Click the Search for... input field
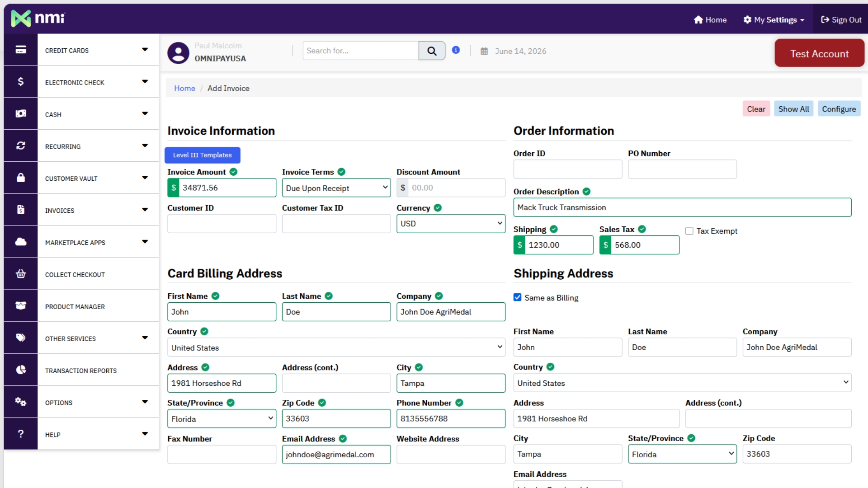The width and height of the screenshot is (868, 488). 361,51
